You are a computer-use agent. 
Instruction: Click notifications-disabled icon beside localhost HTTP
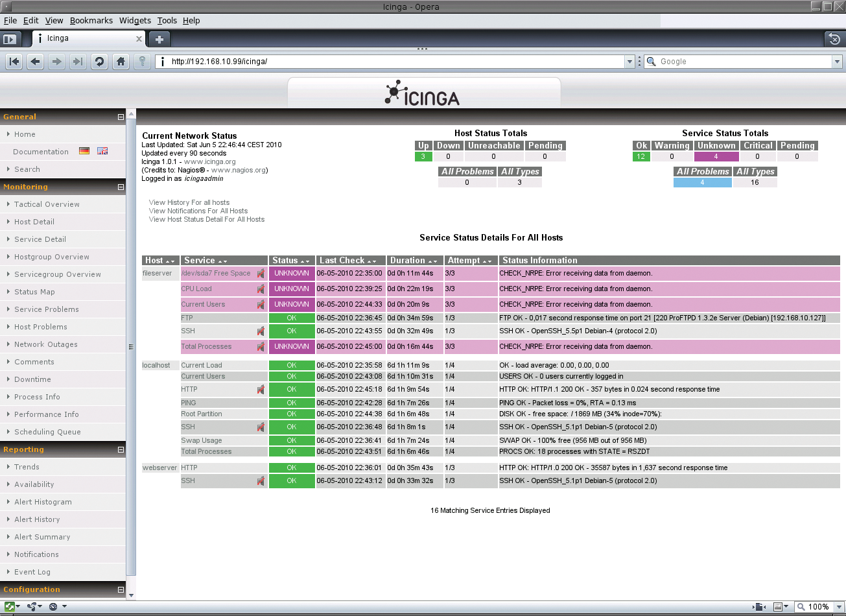click(x=261, y=390)
